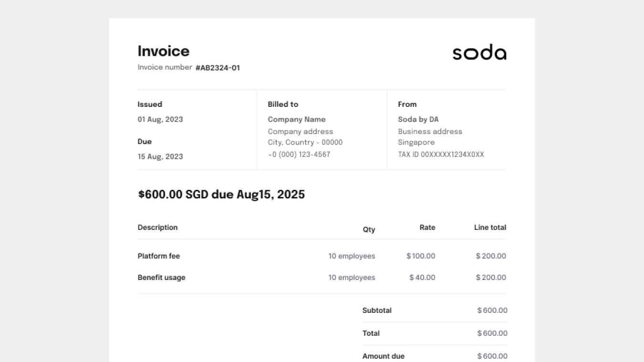Screen dimensions: 644x362
Task: Click the Qty column header
Action: (369, 229)
